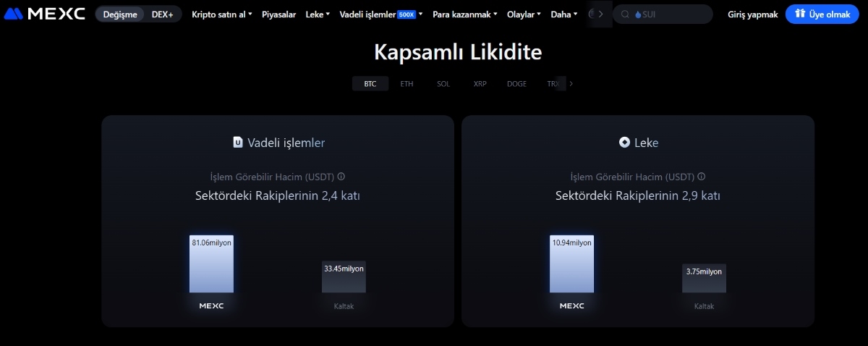Select the ETH coin tab
This screenshot has height=346, width=868.
407,84
